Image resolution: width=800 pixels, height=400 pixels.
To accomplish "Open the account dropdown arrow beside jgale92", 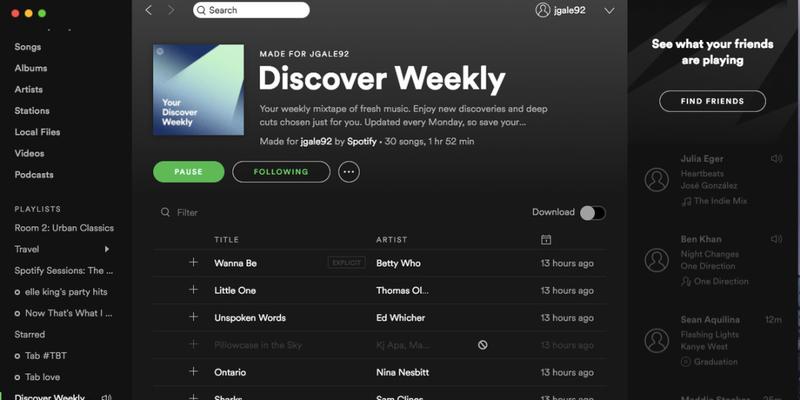I will [x=609, y=11].
